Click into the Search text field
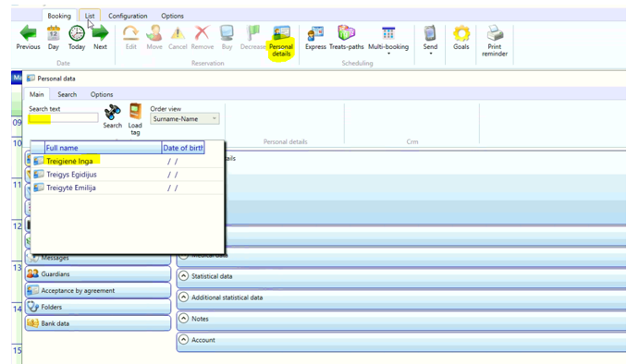The image size is (639, 364). pos(63,118)
